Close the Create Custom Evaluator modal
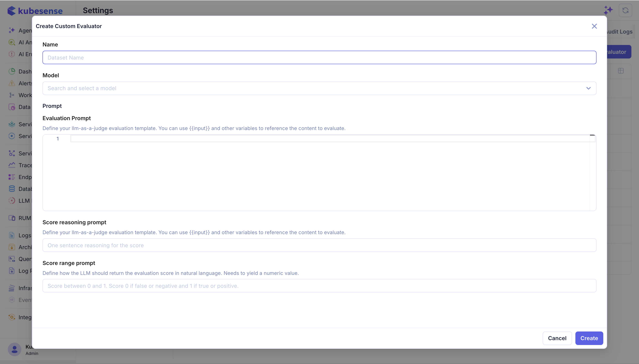This screenshot has height=364, width=639. pos(594,26)
